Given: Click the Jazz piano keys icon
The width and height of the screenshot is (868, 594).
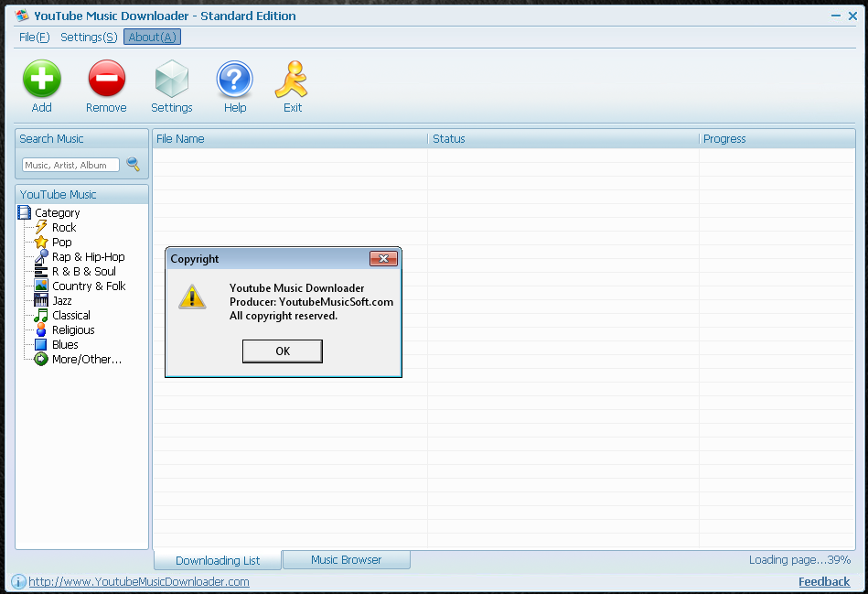Looking at the screenshot, I should (x=41, y=300).
